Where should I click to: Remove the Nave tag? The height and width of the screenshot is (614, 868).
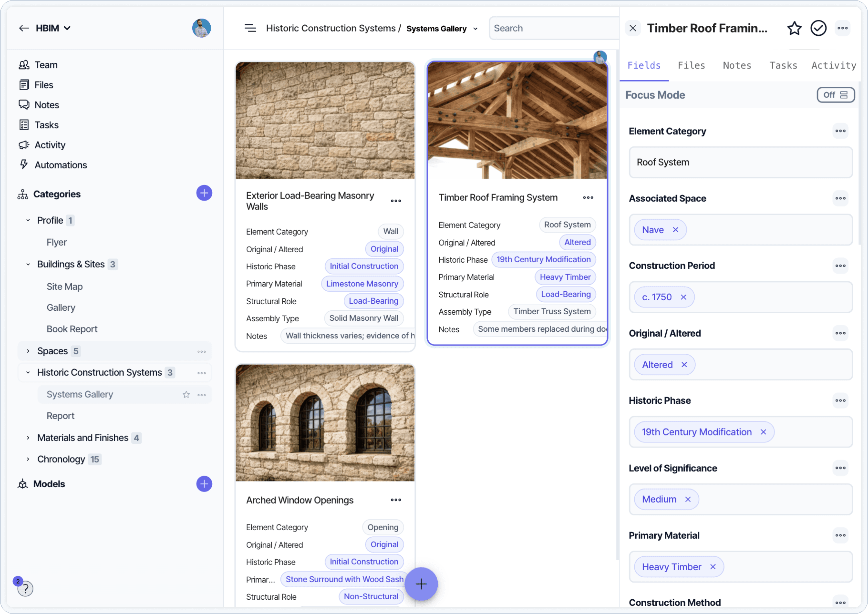675,230
